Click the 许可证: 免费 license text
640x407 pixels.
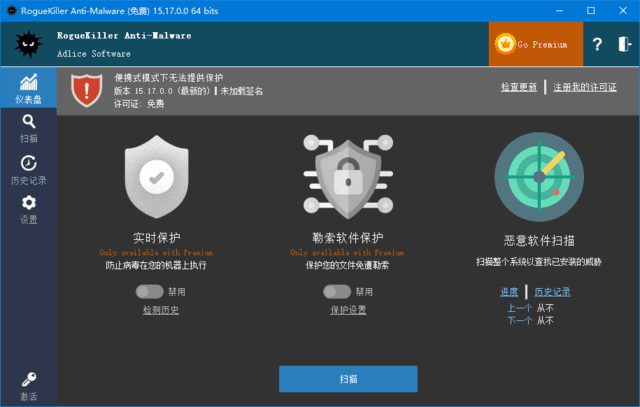tap(139, 104)
